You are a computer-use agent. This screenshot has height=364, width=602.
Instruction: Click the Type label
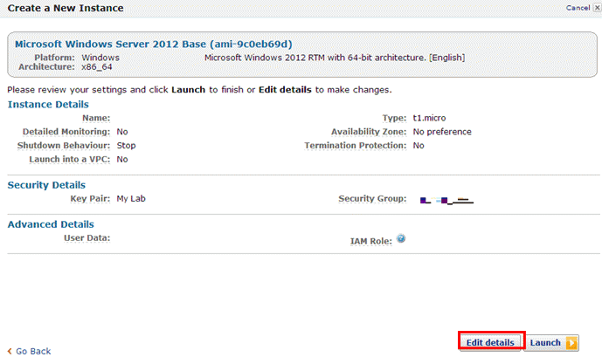click(x=394, y=118)
